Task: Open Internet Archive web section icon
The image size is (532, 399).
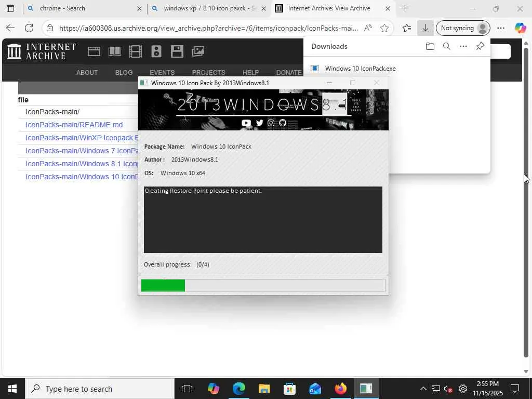Action: (94, 51)
